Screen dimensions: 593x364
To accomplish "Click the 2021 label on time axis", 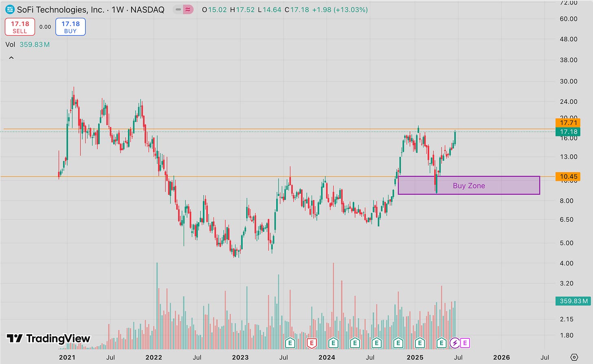I will 67,357.
